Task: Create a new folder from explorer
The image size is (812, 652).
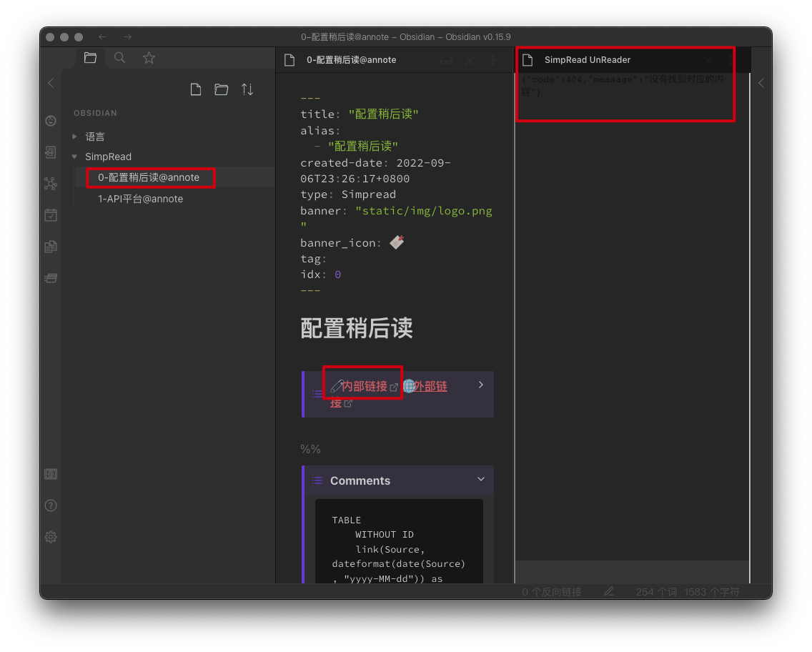Action: 221,89
